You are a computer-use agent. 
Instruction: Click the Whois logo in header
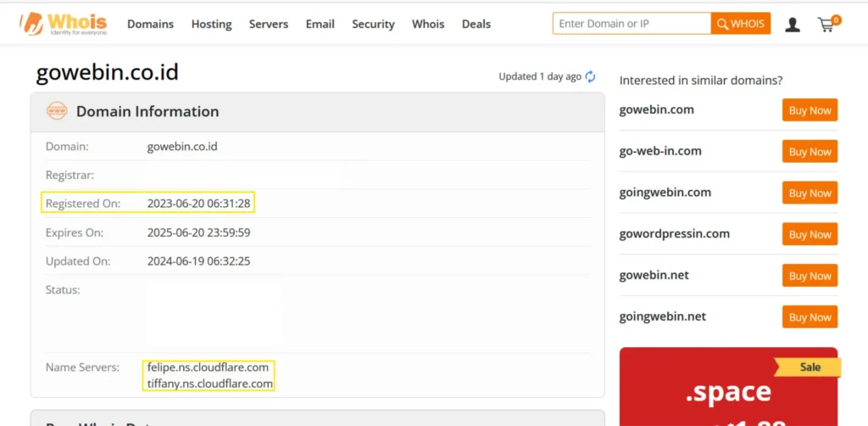(x=63, y=24)
